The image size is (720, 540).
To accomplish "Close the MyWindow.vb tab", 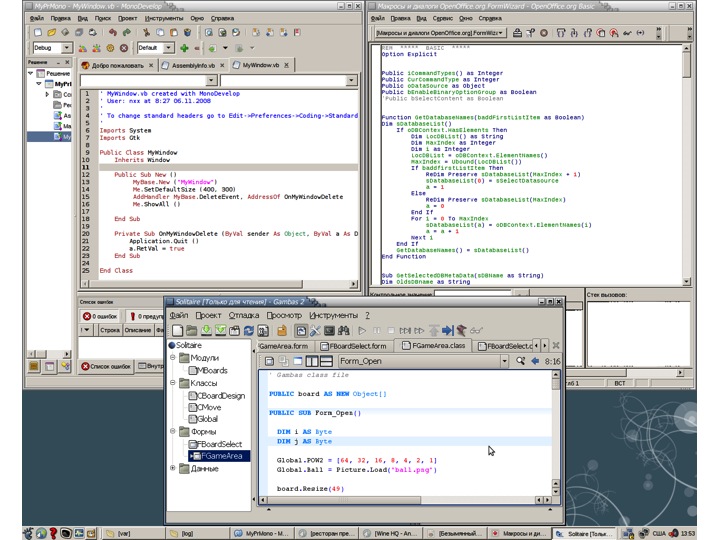I will click(287, 65).
